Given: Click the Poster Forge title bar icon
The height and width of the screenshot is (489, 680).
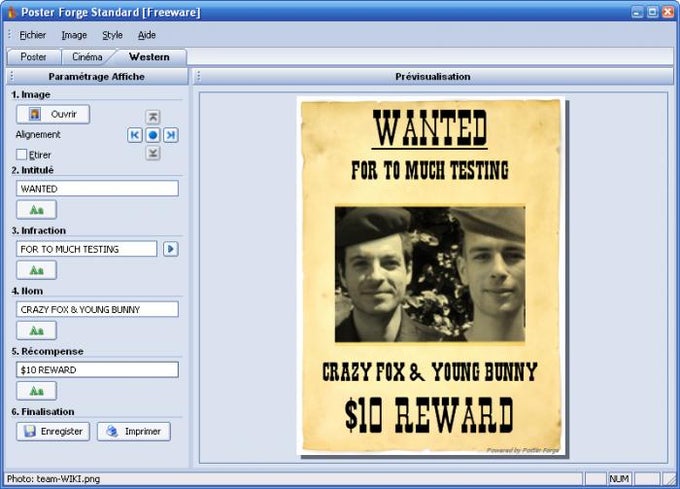Looking at the screenshot, I should [x=11, y=12].
